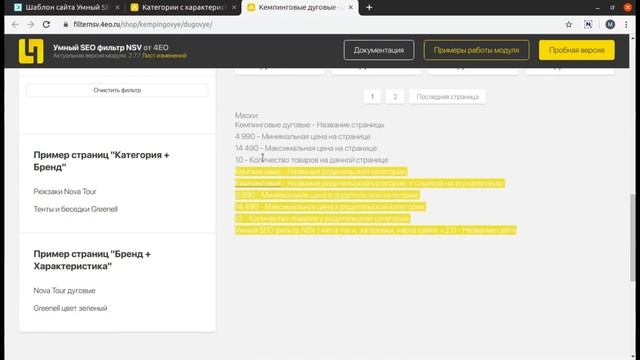Click the browser back arrow
Viewport: 640px width, 360px height.
click(15, 24)
